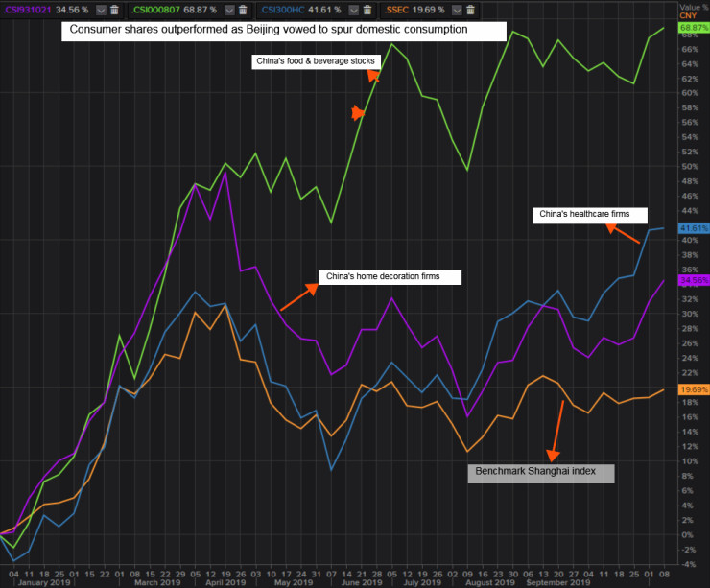Click trash icon next to .CSI300HC
This screenshot has width=710, height=588.
pos(367,10)
